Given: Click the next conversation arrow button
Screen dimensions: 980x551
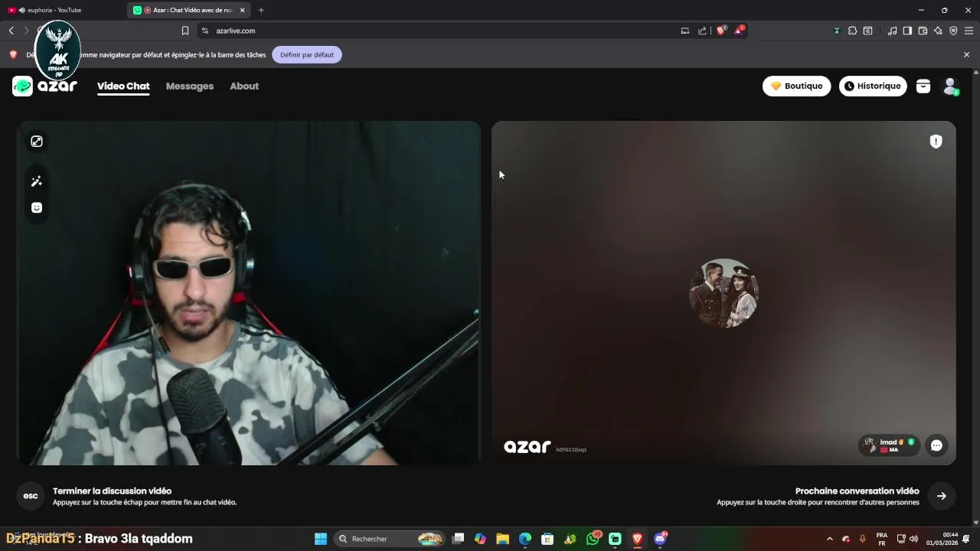Looking at the screenshot, I should [941, 496].
